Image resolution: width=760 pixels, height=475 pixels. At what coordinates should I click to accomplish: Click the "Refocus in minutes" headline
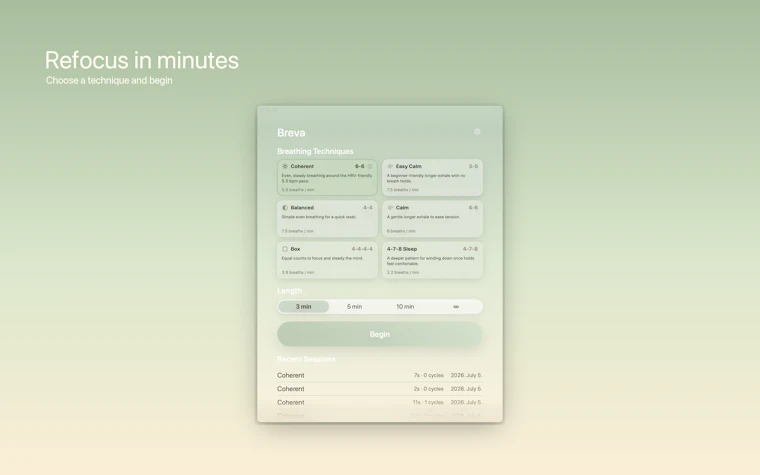(x=142, y=61)
